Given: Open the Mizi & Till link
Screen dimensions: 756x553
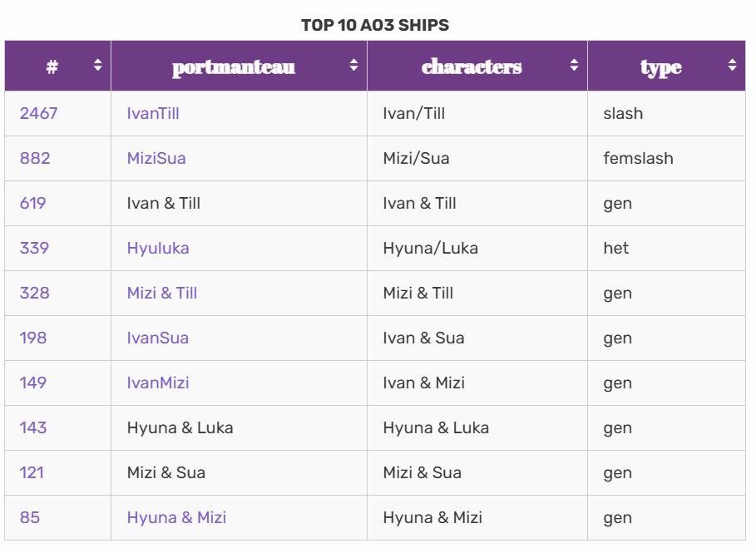Looking at the screenshot, I should point(161,293).
